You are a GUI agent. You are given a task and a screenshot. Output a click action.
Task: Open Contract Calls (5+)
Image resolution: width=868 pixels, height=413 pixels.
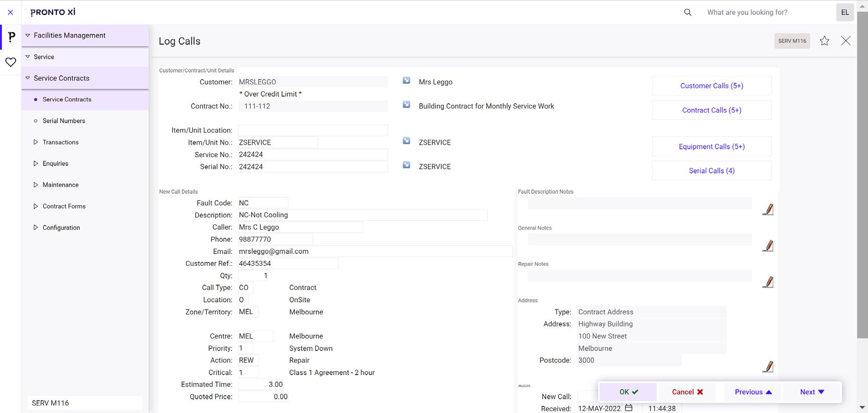click(712, 110)
